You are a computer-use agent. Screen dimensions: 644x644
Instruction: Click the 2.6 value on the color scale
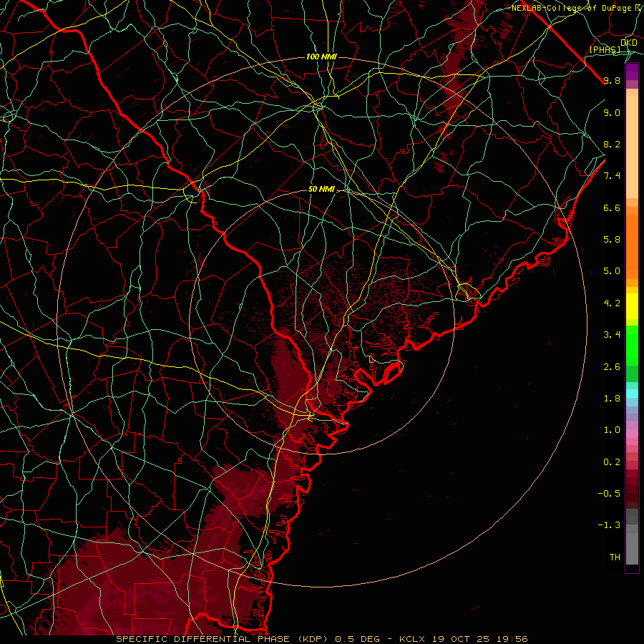point(612,367)
